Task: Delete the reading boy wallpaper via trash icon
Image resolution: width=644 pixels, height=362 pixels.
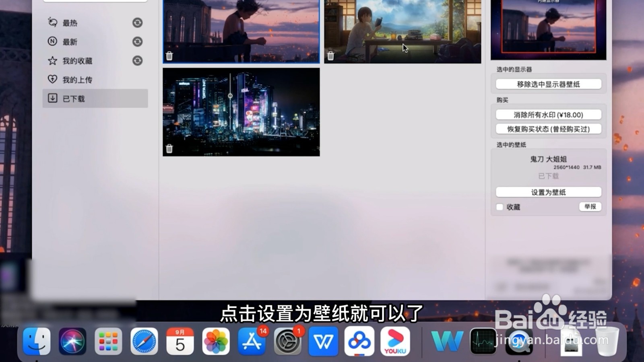Action: click(x=331, y=56)
